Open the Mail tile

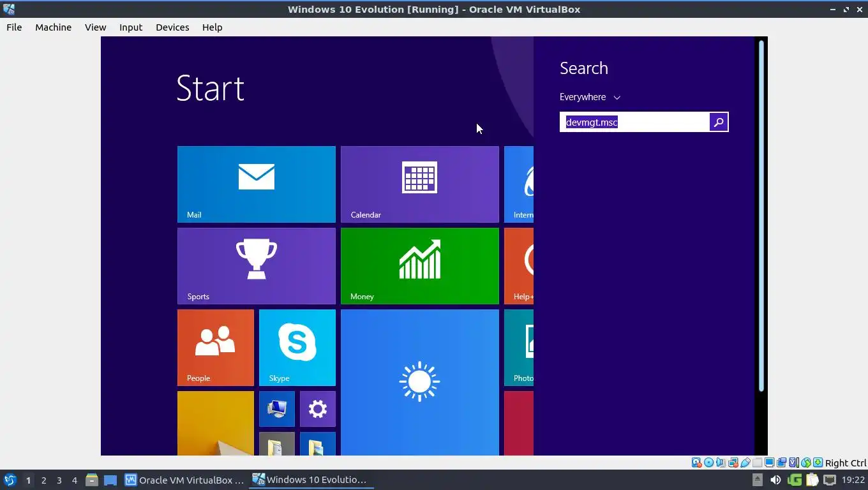tap(256, 184)
